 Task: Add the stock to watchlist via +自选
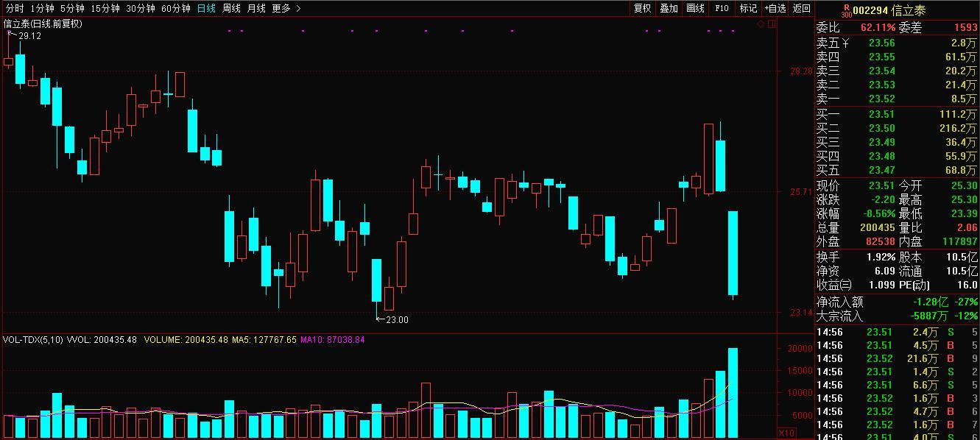coord(775,8)
